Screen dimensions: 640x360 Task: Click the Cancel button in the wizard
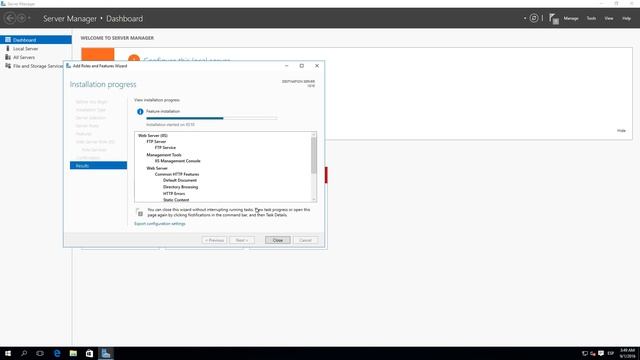(x=305, y=240)
